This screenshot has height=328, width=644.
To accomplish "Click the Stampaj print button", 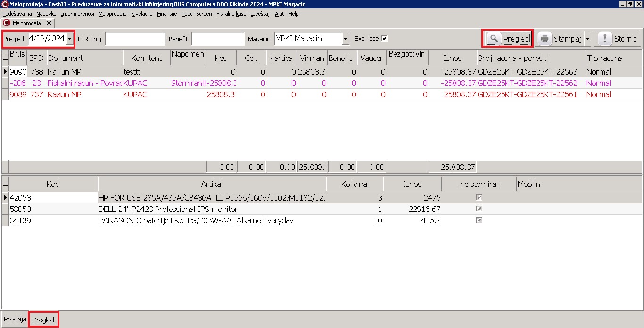I will (560, 39).
